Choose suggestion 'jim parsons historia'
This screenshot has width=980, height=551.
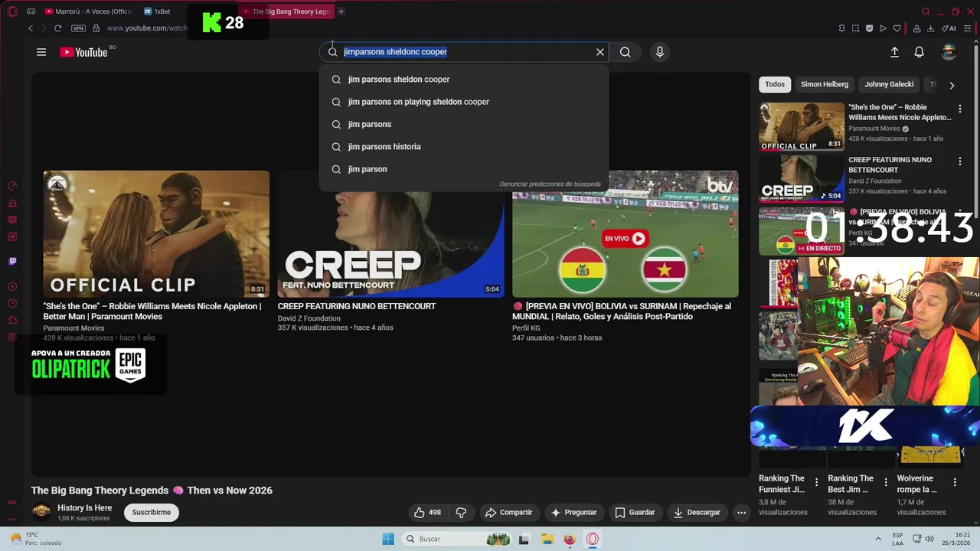click(464, 146)
